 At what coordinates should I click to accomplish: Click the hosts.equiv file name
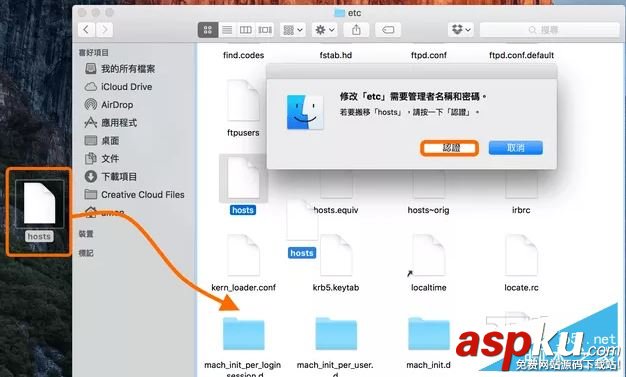[x=336, y=210]
